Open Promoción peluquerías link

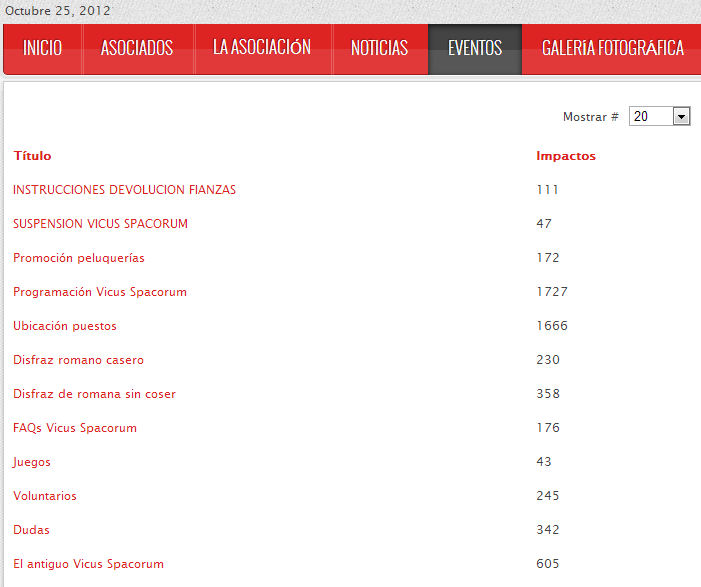79,258
